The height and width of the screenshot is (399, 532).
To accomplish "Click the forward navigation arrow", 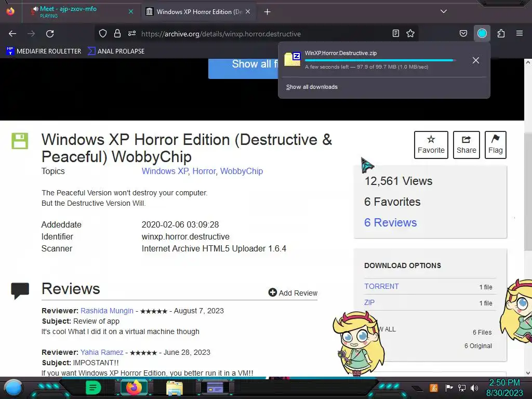I will pos(31,34).
